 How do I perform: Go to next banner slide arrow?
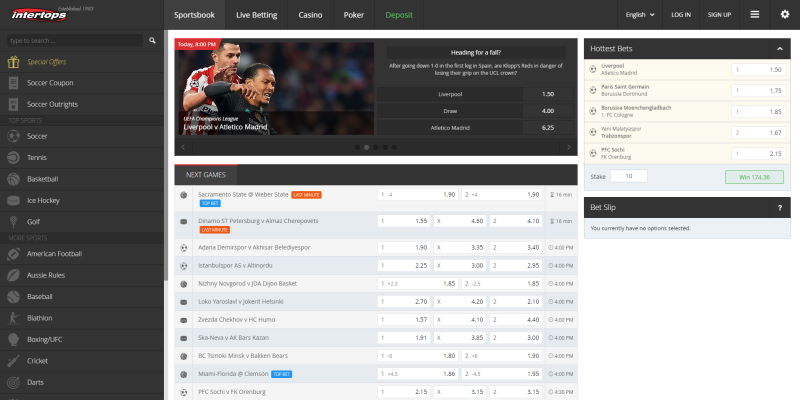[x=568, y=147]
